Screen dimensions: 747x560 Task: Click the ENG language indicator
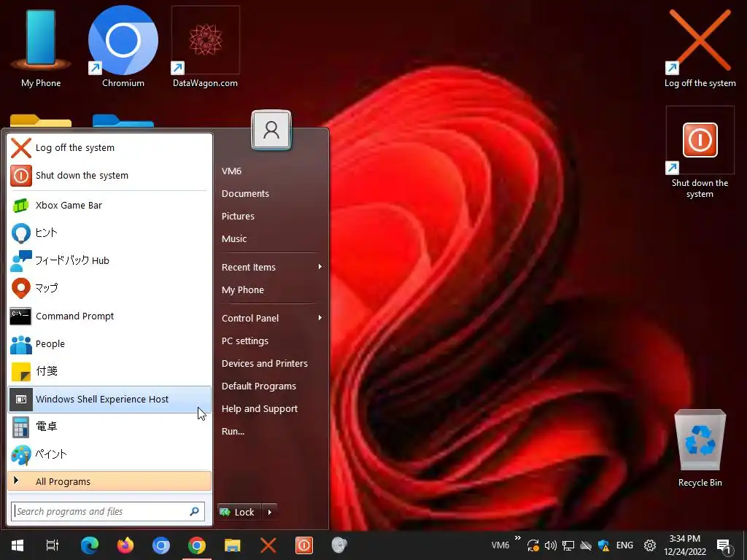coord(624,545)
